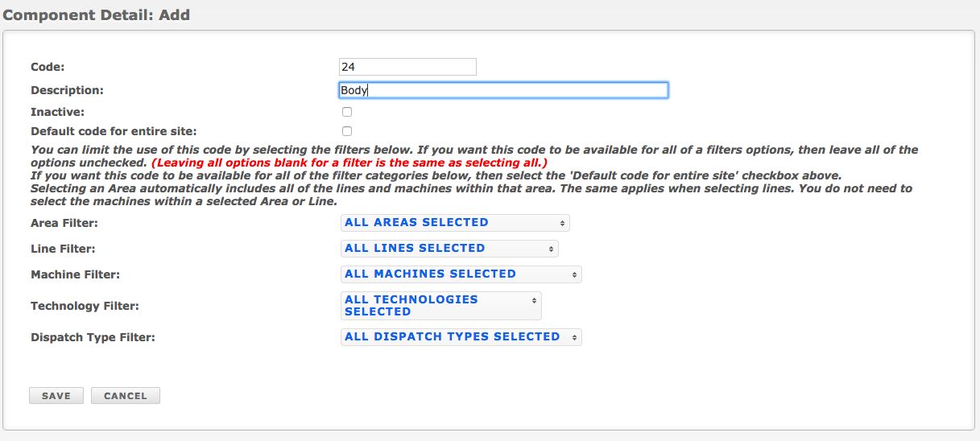Image resolution: width=980 pixels, height=441 pixels.
Task: Expand the All Lines Selected dropdown
Action: [x=449, y=249]
